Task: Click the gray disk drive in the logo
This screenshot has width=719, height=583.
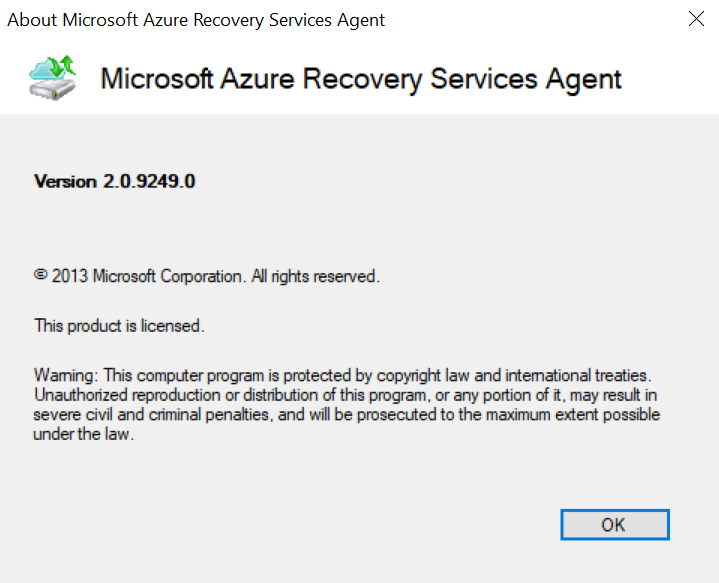Action: coord(51,88)
